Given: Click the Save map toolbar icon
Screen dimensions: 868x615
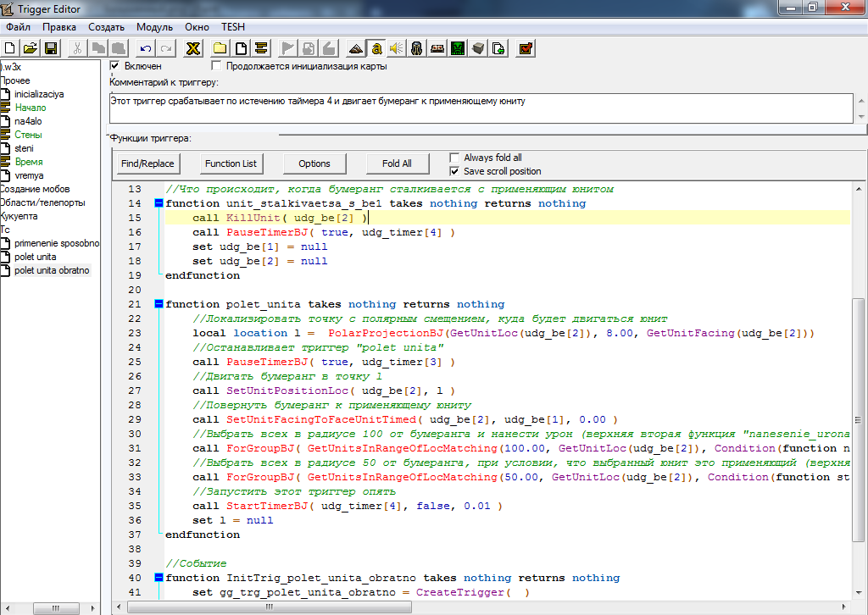Looking at the screenshot, I should point(51,47).
